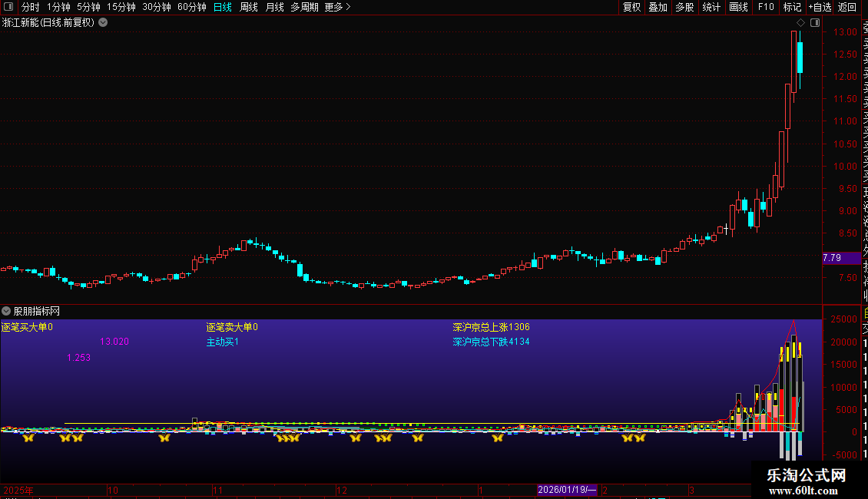The height and width of the screenshot is (499, 868).
Task: Click the highest red candlestick near 13.00
Action: (793, 62)
